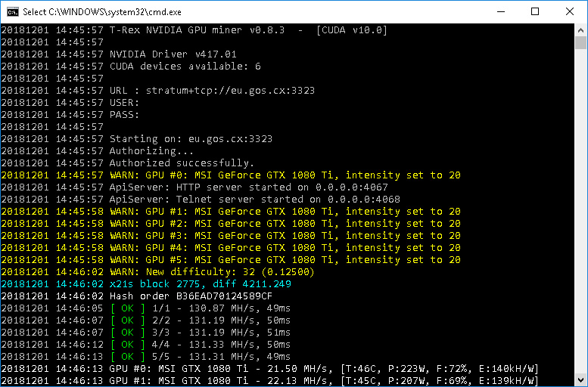Click the 'PASS:' line
Screen dimensions: 588x387
click(70, 115)
